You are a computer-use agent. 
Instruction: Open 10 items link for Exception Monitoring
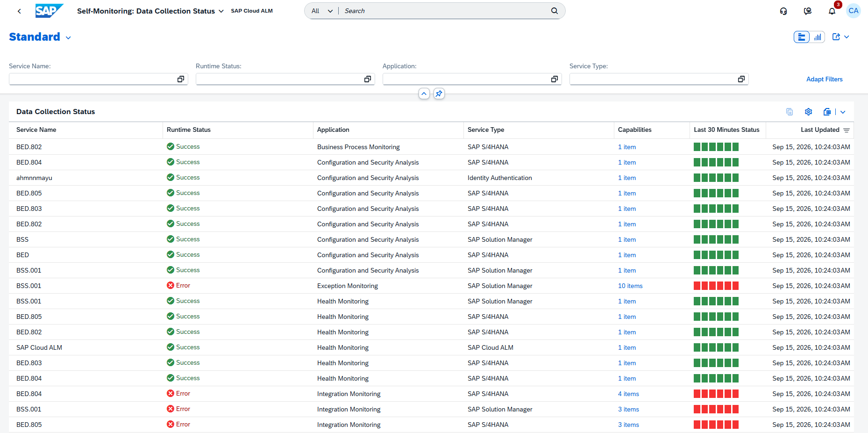click(630, 286)
